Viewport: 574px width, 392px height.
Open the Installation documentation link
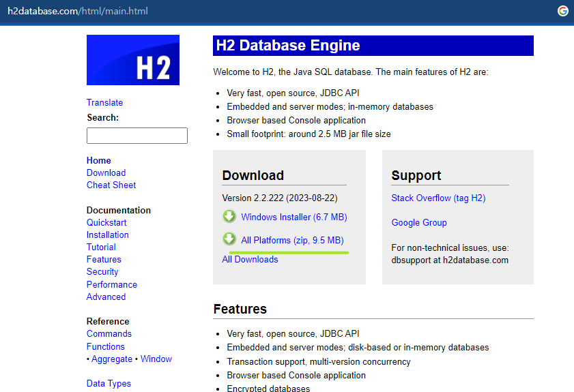(108, 235)
